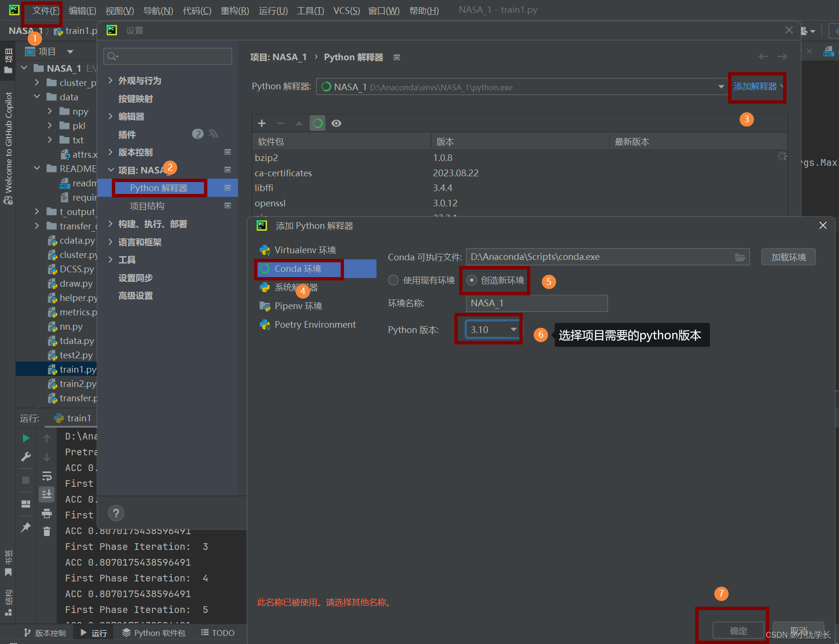The width and height of the screenshot is (839, 644).
Task: Select 按键映射 in settings tree
Action: (x=136, y=98)
